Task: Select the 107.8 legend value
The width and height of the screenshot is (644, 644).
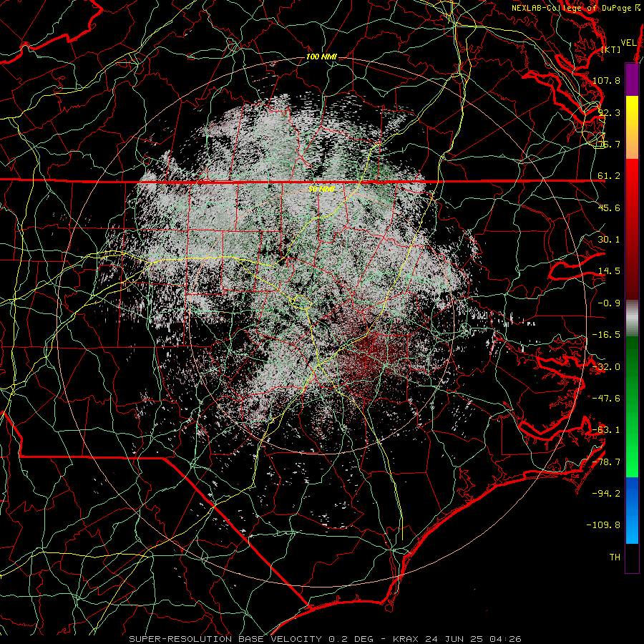Action: tap(606, 80)
